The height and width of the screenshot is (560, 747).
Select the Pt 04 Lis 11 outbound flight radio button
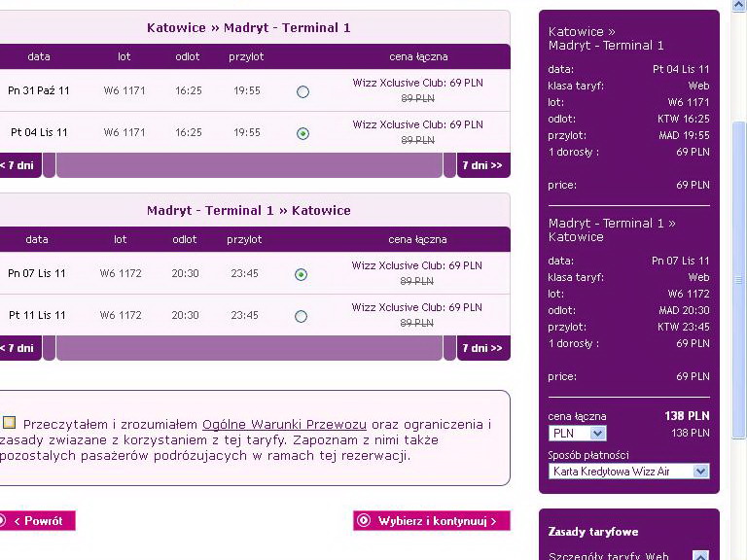(x=302, y=133)
